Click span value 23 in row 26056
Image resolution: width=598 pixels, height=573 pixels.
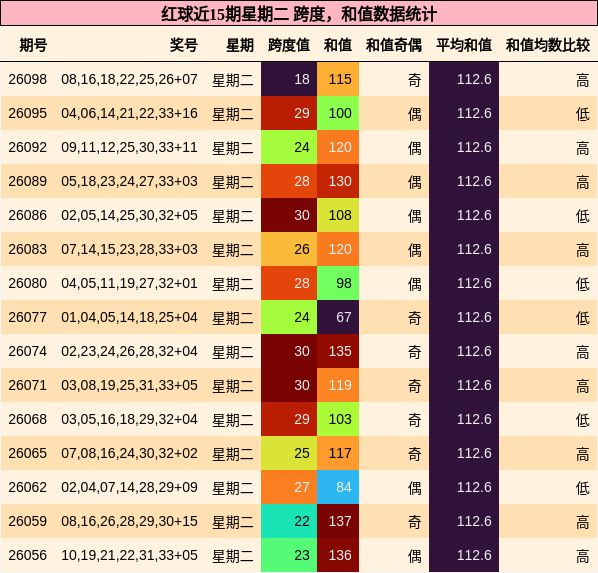click(289, 554)
